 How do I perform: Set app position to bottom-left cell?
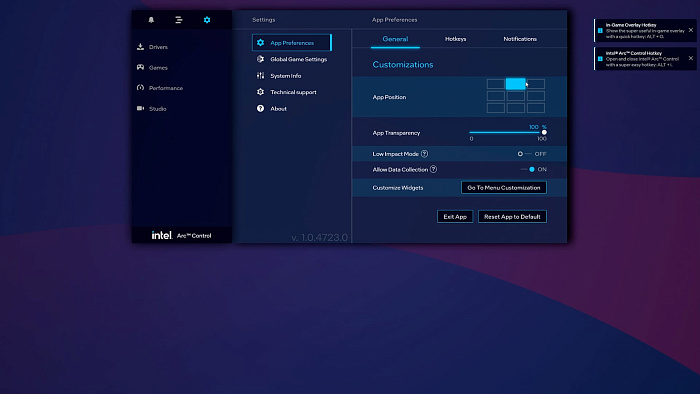click(496, 108)
